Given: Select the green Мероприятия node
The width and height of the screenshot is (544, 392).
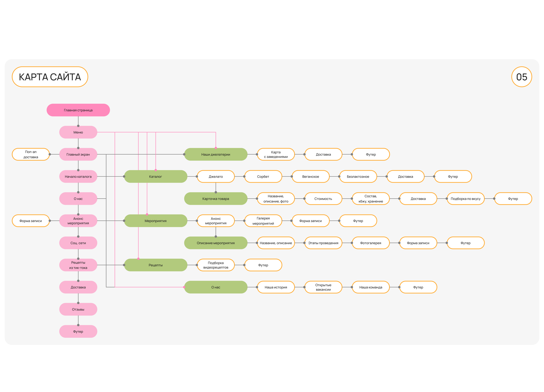Looking at the screenshot, I should 155,221.
